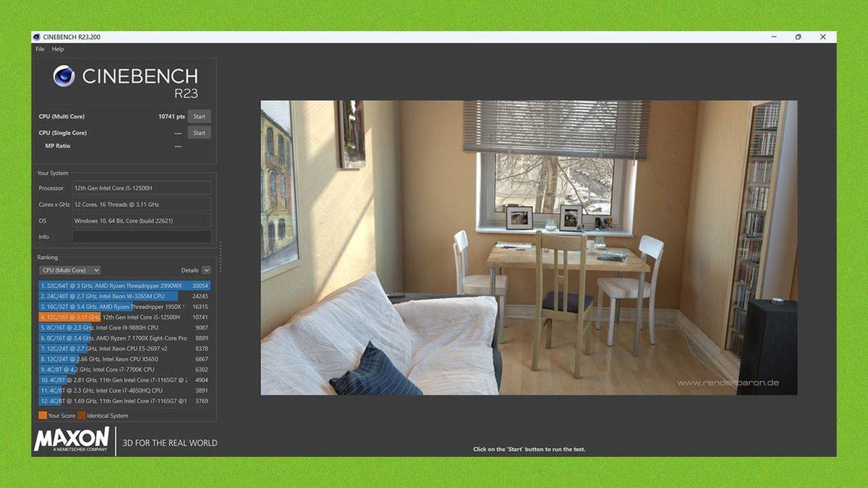Start the CPU Single Core test
The image size is (868, 488).
click(199, 133)
